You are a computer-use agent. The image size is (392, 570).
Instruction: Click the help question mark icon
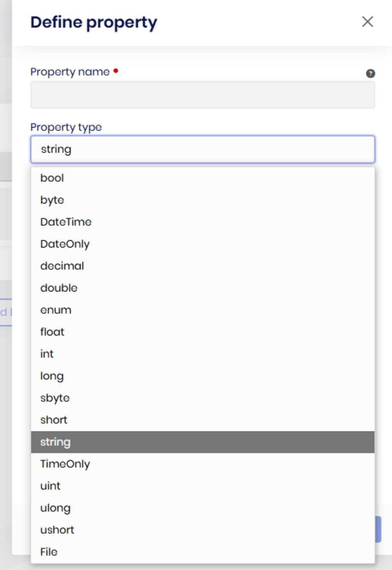tap(370, 73)
